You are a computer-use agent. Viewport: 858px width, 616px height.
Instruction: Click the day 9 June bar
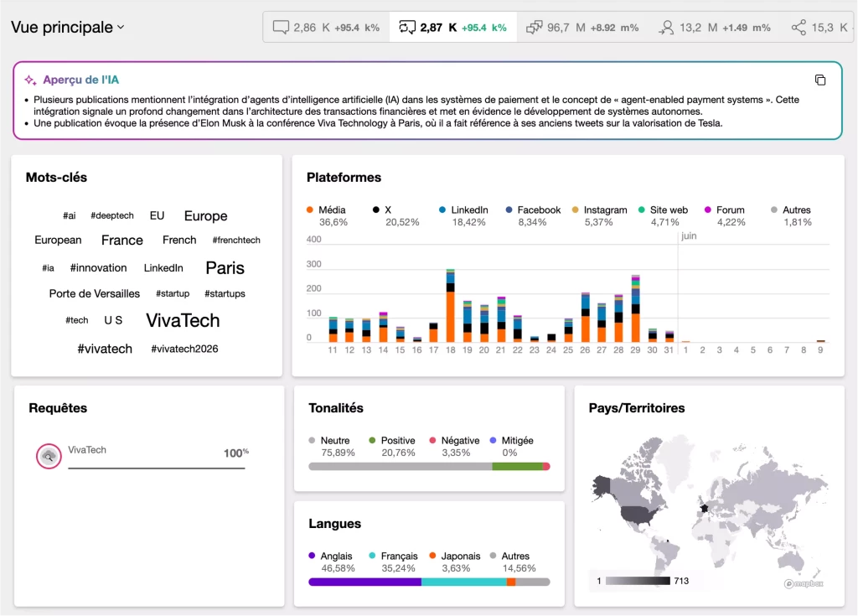pyautogui.click(x=820, y=341)
